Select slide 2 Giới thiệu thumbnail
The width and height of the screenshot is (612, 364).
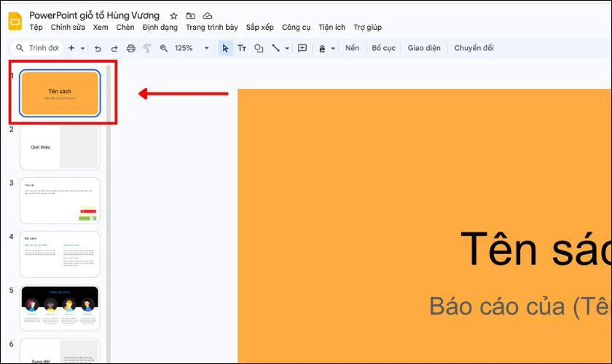[60, 147]
